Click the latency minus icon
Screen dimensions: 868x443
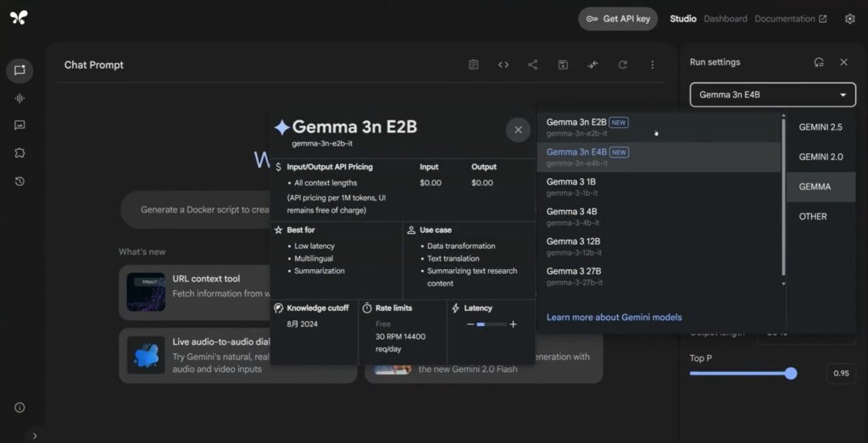pyautogui.click(x=470, y=324)
